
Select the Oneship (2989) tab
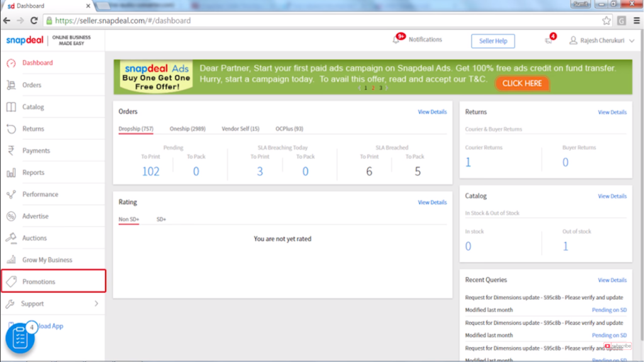coord(187,129)
